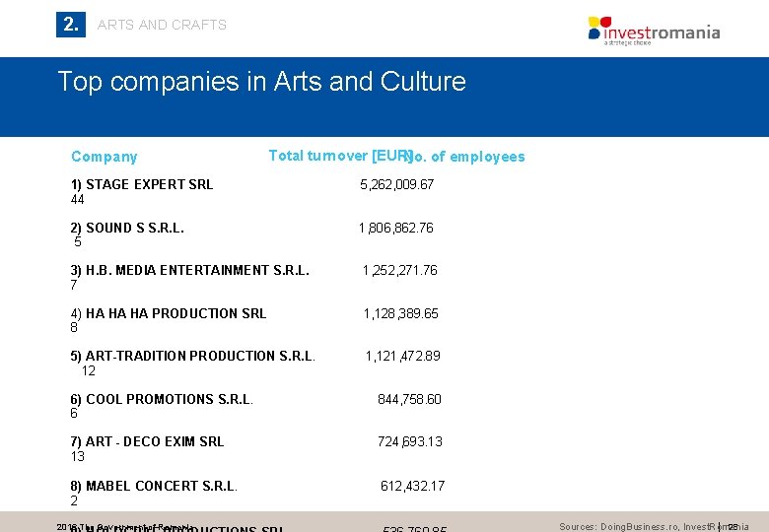Select '7) ART - DECO EXIM SRL' name
The image size is (769, 532).
[x=147, y=442]
